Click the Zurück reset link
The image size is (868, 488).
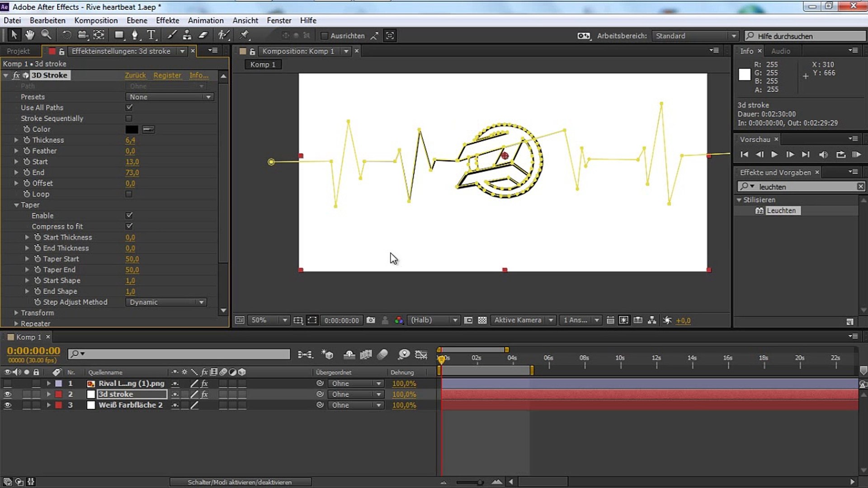point(135,75)
